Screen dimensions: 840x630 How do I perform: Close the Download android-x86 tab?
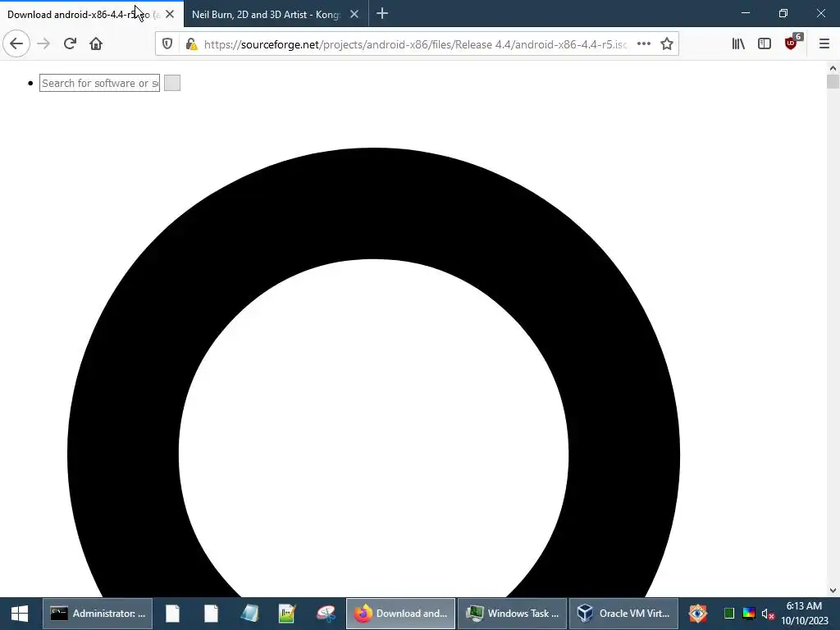(170, 15)
